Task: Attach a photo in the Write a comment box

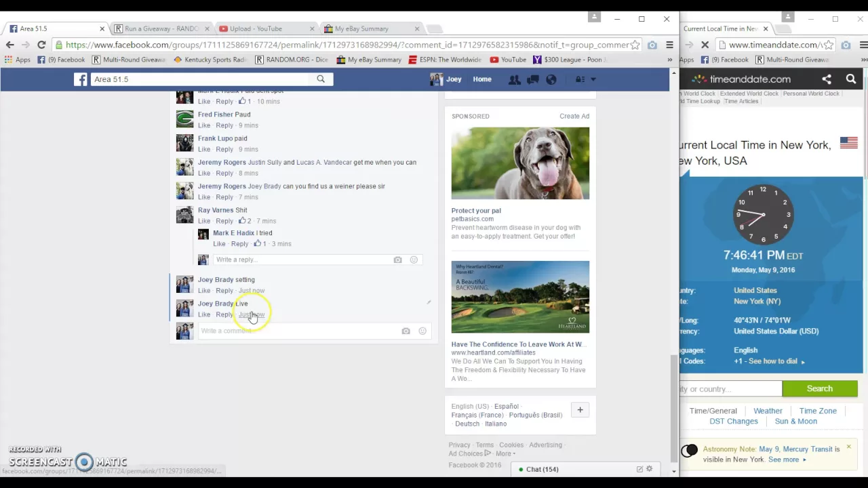Action: coord(406,331)
